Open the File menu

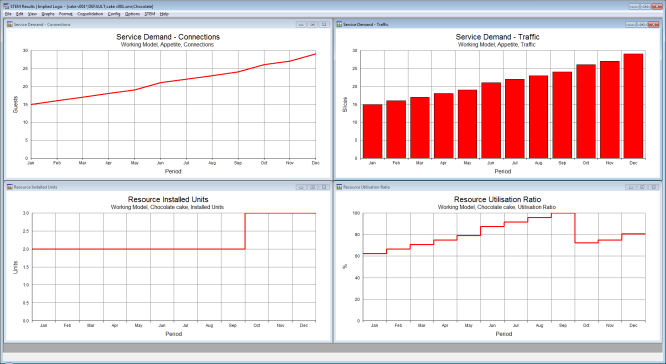coord(8,14)
